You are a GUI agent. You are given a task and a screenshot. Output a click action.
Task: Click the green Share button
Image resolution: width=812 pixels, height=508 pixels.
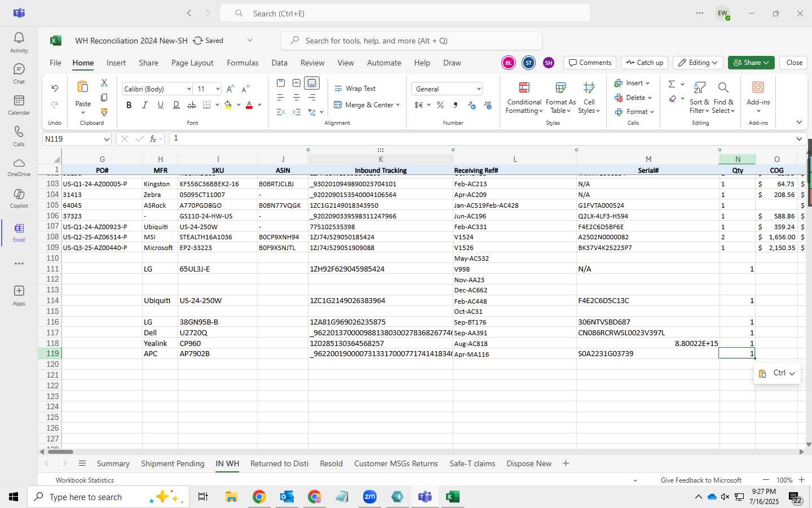(751, 63)
